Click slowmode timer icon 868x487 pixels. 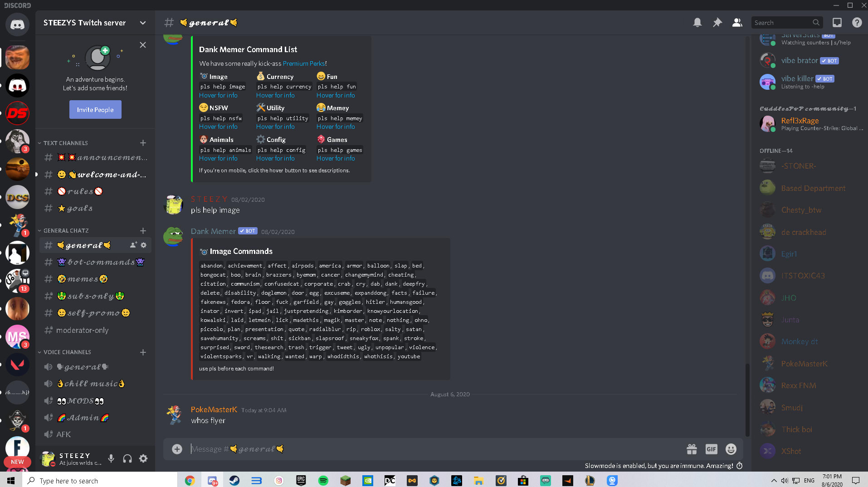coord(739,466)
